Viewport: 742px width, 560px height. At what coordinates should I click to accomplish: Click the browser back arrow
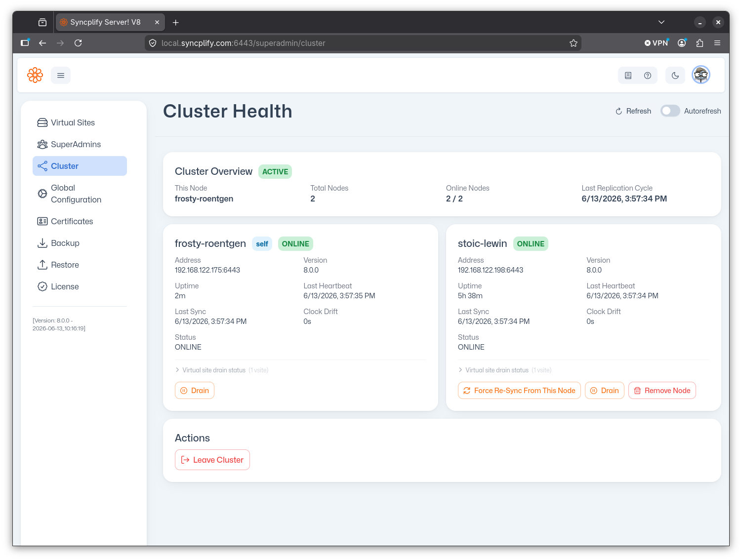(x=42, y=43)
